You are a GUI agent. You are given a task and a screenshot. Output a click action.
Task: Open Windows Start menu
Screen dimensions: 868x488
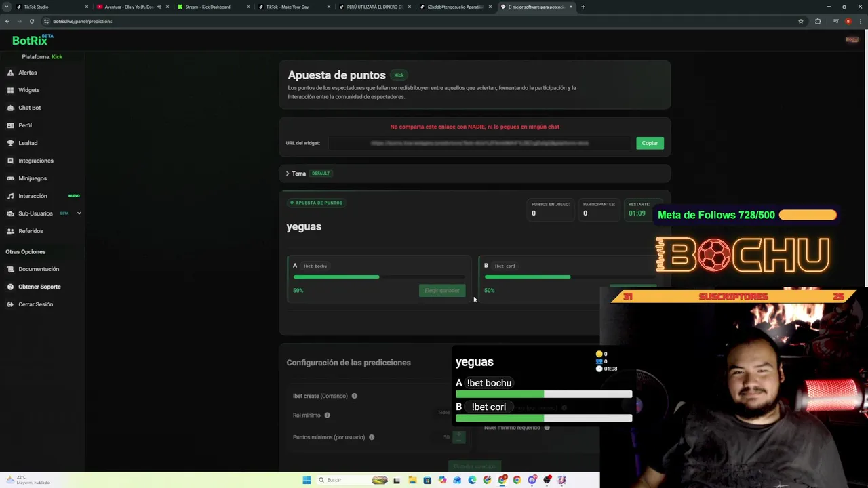click(x=307, y=480)
